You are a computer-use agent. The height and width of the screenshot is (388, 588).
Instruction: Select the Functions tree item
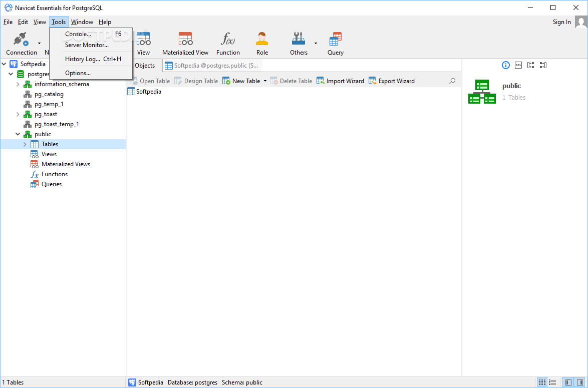[x=55, y=174]
